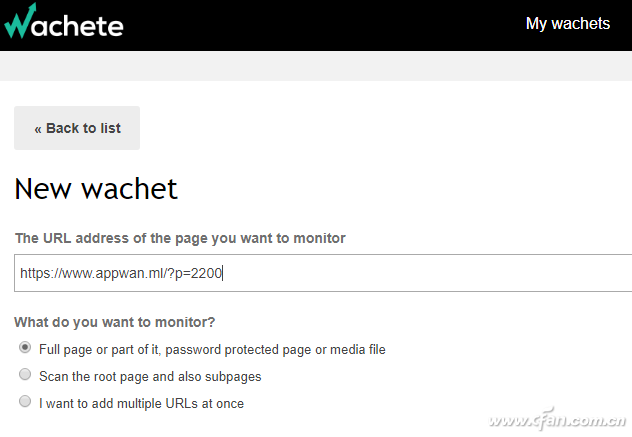632x437 pixels.
Task: Click the URL address of the page label
Action: point(180,238)
